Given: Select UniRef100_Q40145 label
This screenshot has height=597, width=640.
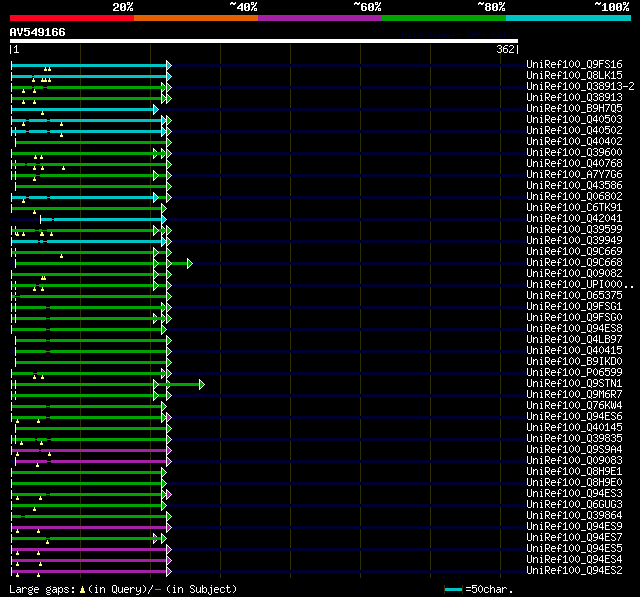Looking at the screenshot, I should pyautogui.click(x=574, y=428).
